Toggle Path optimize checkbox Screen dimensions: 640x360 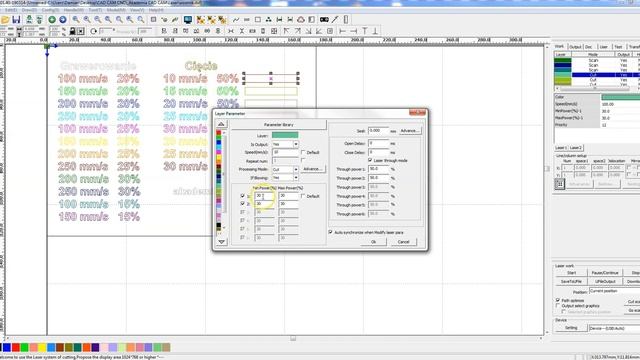coord(558,300)
